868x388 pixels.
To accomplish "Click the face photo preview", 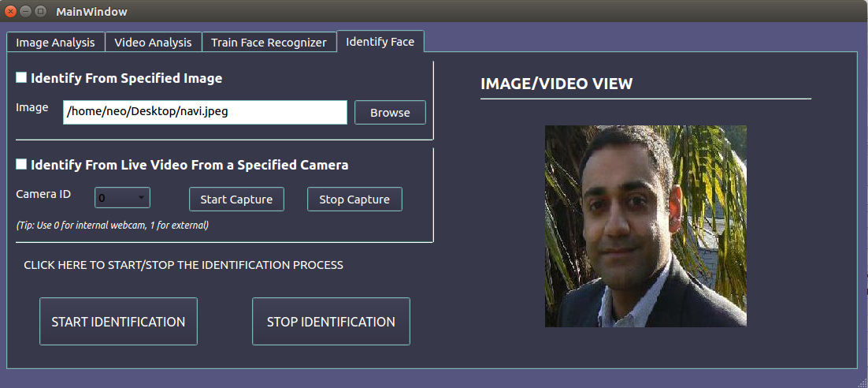I will coord(645,226).
